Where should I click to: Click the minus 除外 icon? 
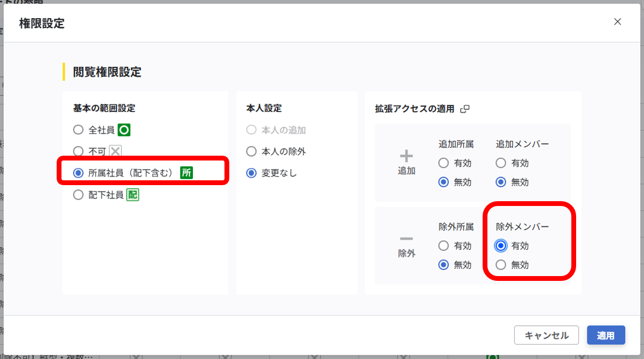point(407,239)
